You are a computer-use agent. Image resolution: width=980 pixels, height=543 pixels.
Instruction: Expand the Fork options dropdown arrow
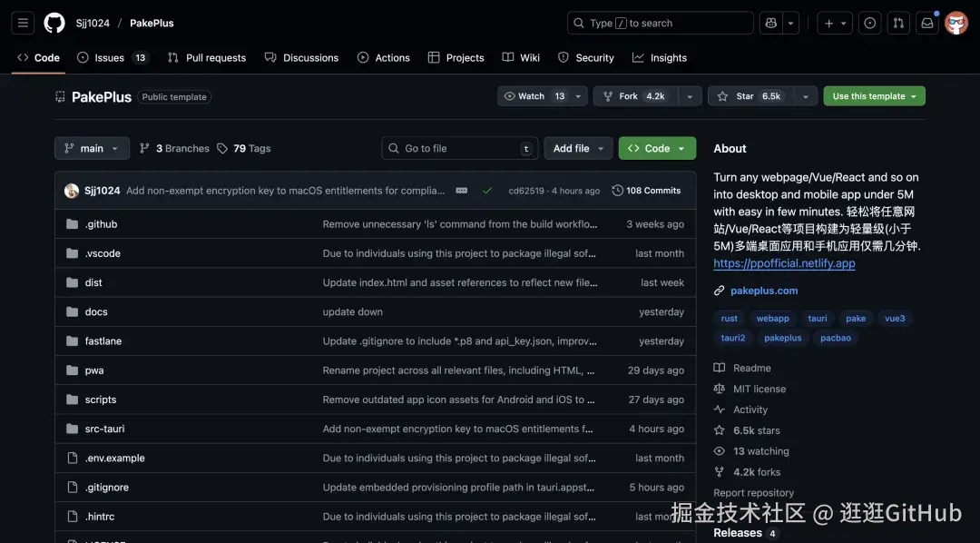pyautogui.click(x=690, y=96)
